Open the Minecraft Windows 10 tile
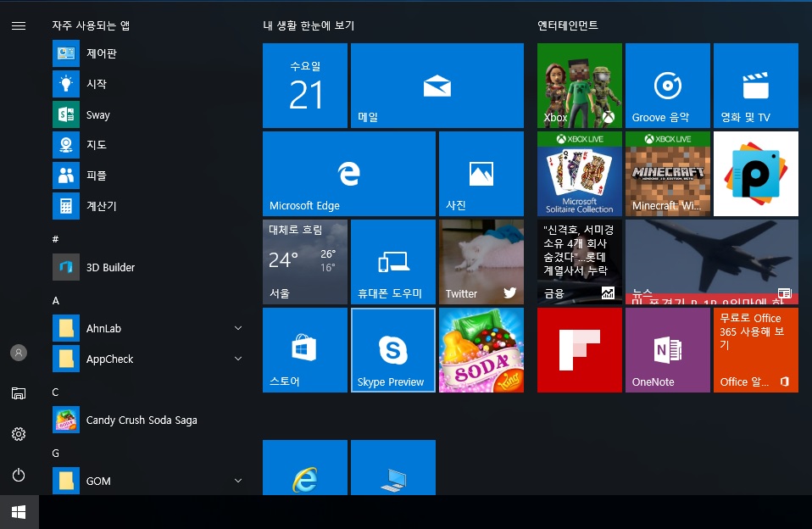 pos(668,174)
